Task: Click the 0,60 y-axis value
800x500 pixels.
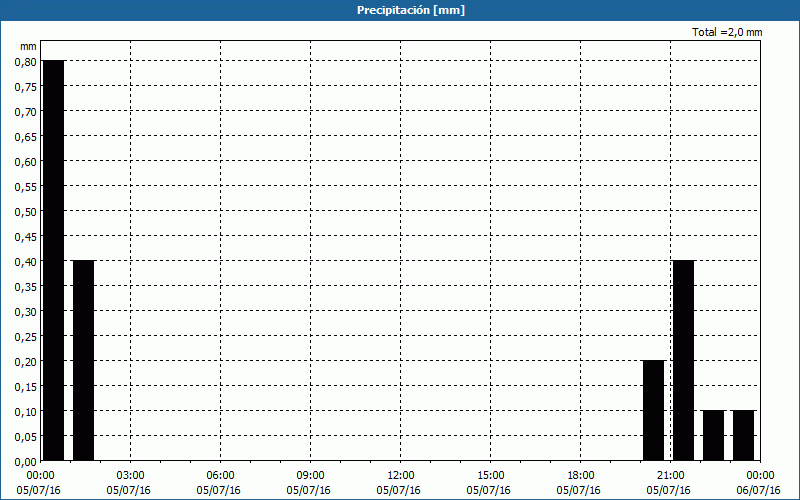Action: tap(26, 162)
